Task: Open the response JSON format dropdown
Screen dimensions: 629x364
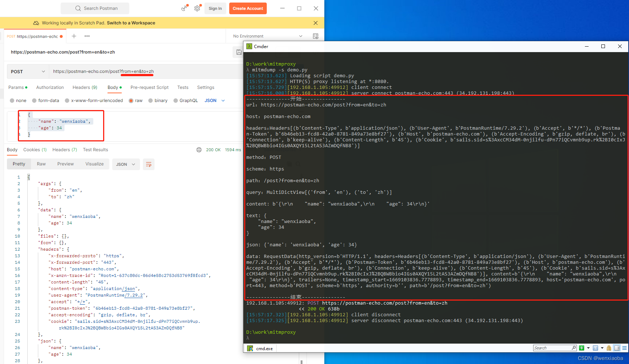Action: (126, 164)
